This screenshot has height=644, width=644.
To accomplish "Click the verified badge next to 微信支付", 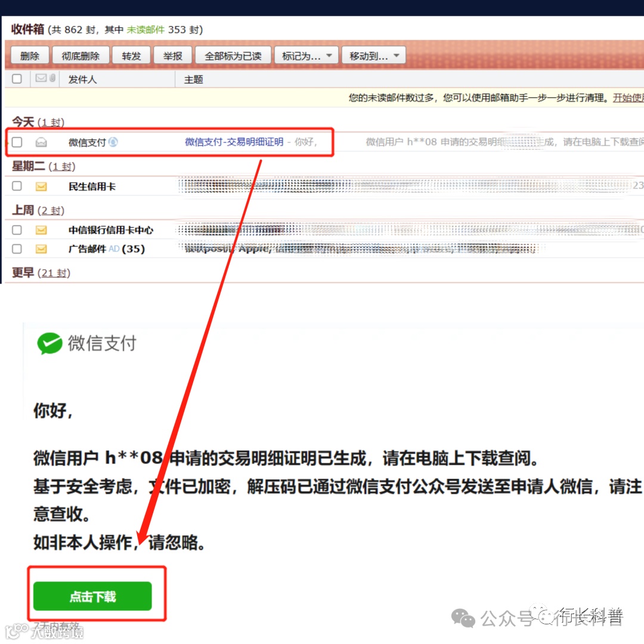I will 113,142.
